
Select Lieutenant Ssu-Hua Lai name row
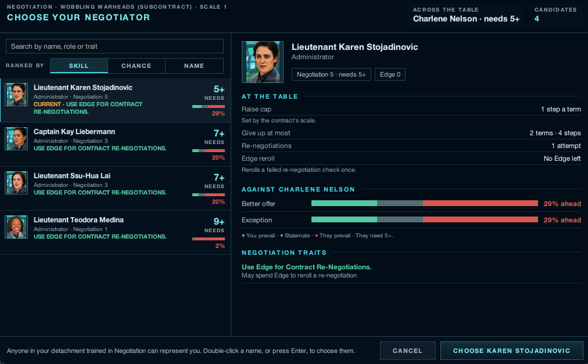click(115, 189)
